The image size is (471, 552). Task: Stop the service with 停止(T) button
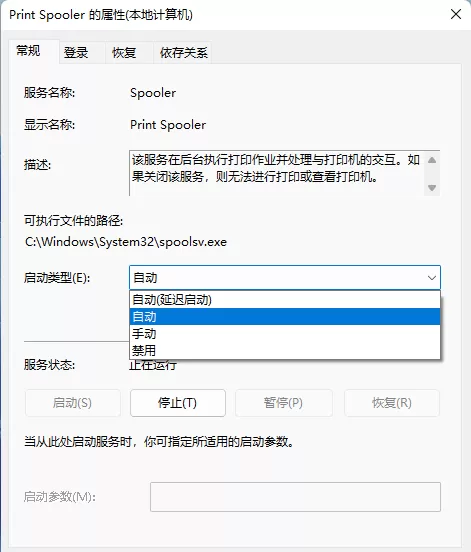click(x=178, y=403)
